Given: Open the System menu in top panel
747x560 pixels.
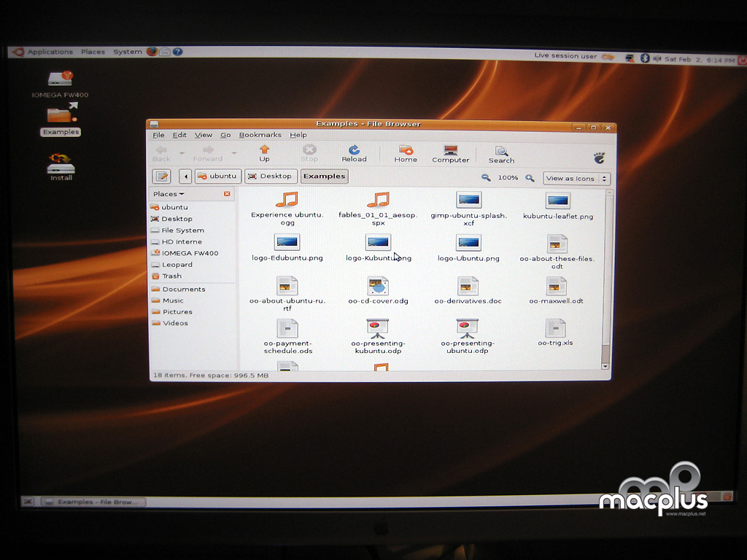Looking at the screenshot, I should coord(128,52).
